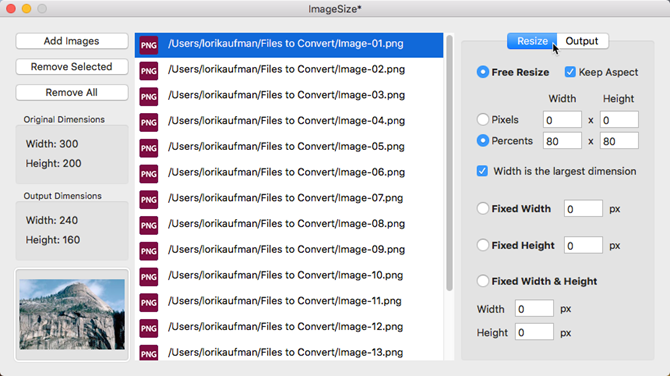Select the Image-02.png file path
The image size is (670, 376).
(286, 69)
